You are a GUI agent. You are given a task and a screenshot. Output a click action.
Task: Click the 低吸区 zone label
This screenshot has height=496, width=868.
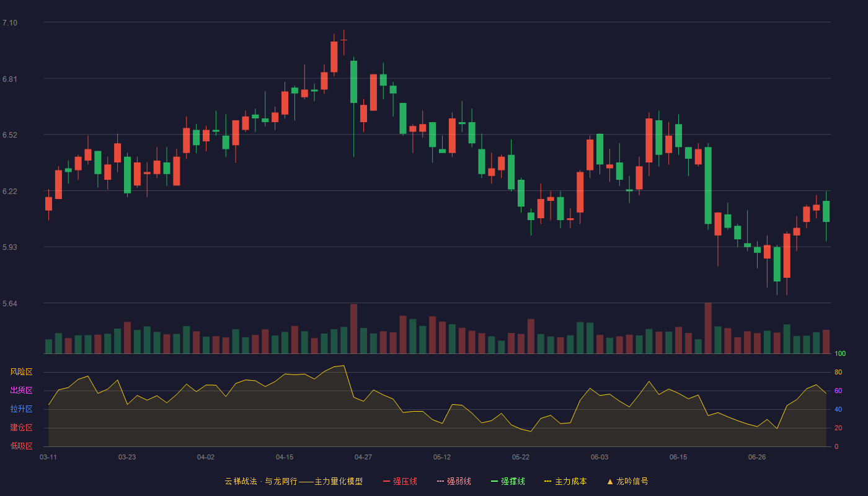point(21,446)
